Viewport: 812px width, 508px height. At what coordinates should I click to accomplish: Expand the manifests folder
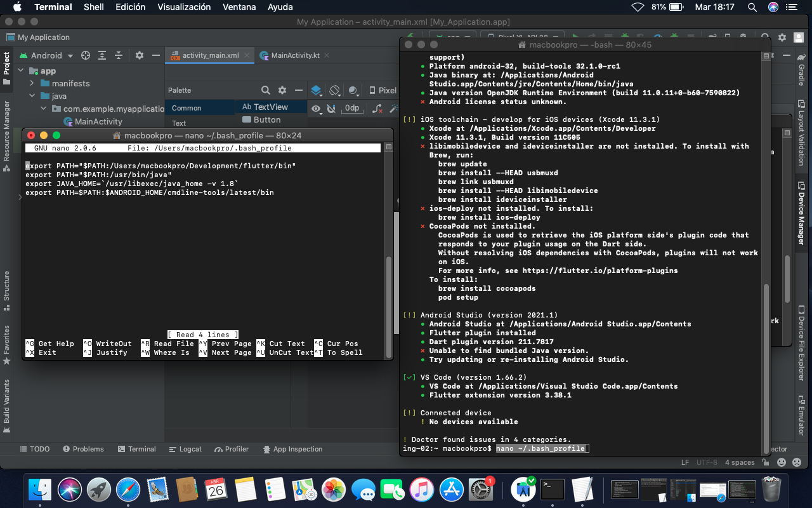tap(32, 83)
